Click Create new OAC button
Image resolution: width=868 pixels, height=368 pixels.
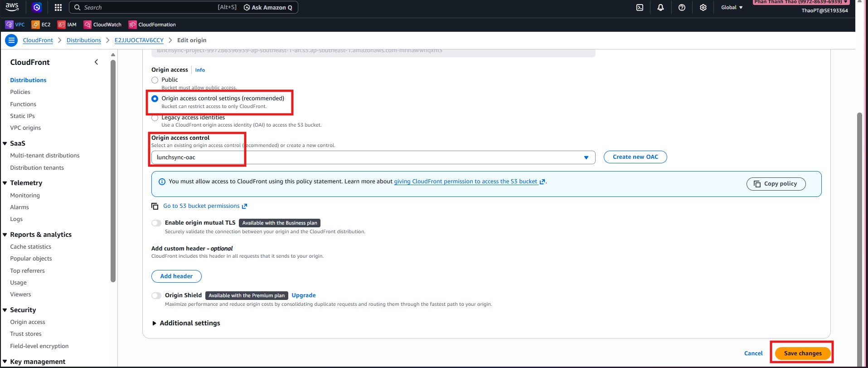[x=635, y=157]
